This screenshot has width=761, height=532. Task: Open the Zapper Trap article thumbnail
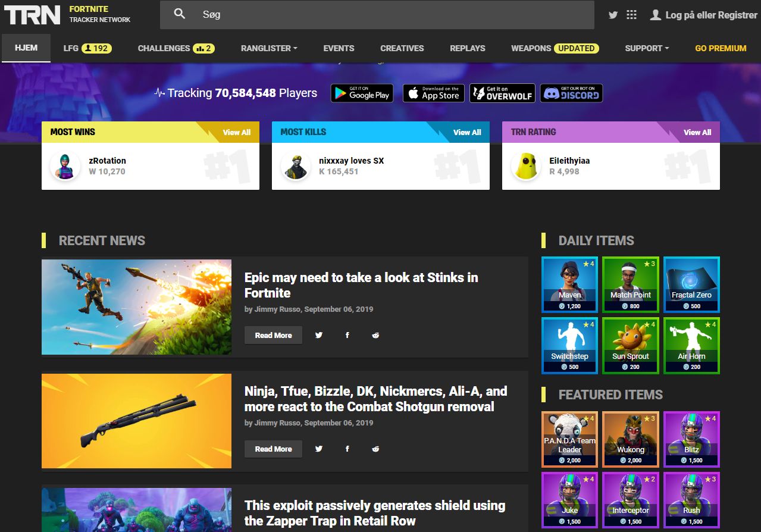[x=136, y=510]
